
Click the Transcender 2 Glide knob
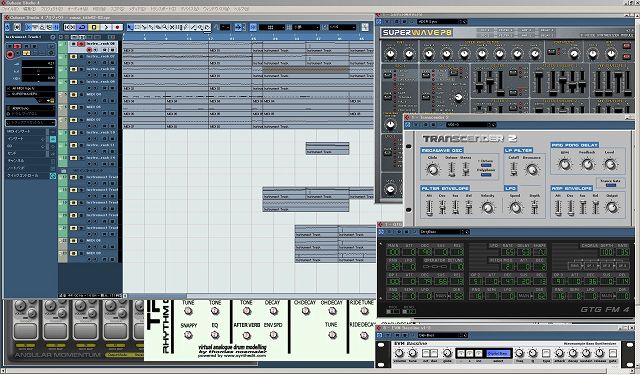[433, 169]
